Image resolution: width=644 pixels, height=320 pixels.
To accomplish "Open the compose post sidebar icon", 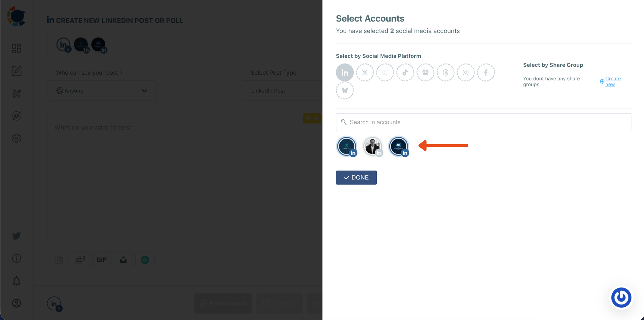I will coord(16,71).
